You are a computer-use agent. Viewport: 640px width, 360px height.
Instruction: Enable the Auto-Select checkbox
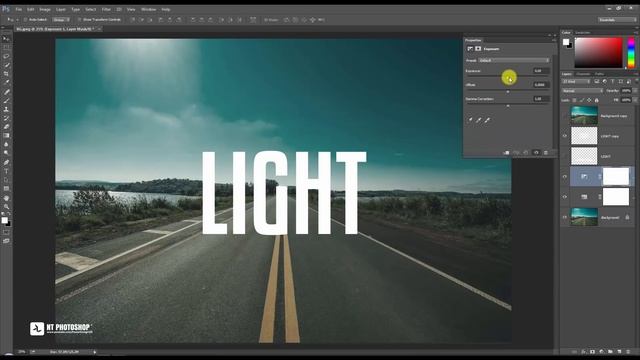[x=25, y=20]
